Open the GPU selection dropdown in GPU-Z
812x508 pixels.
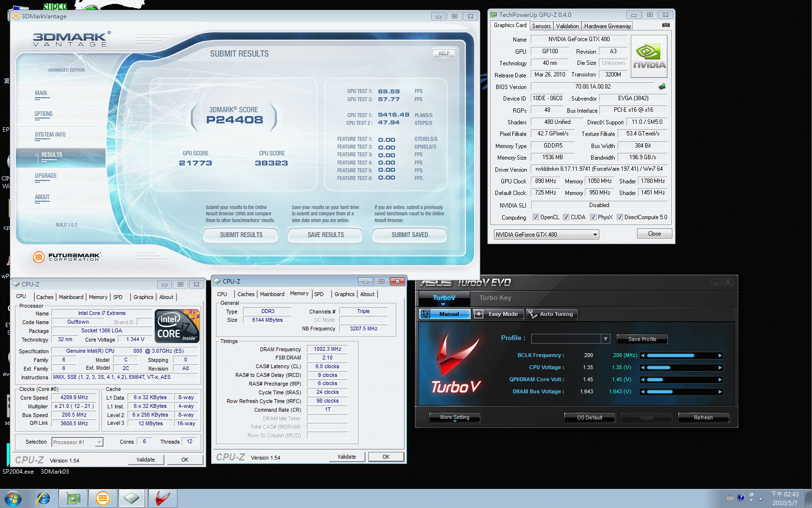coord(546,235)
